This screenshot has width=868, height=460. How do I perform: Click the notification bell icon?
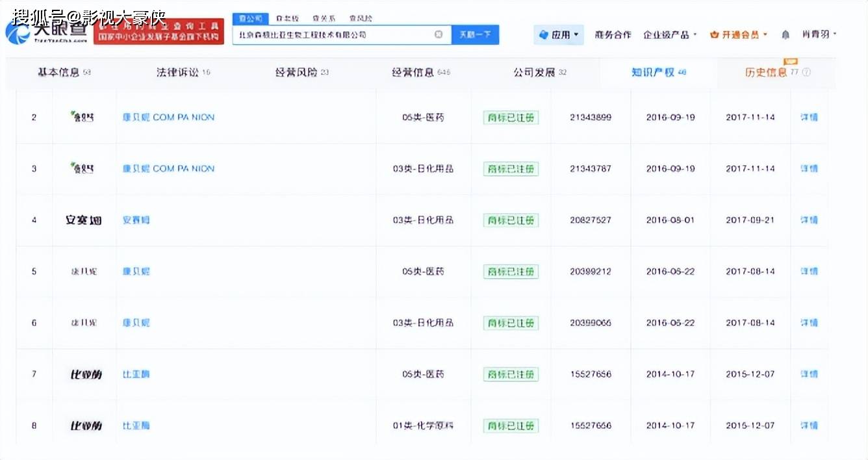(785, 34)
